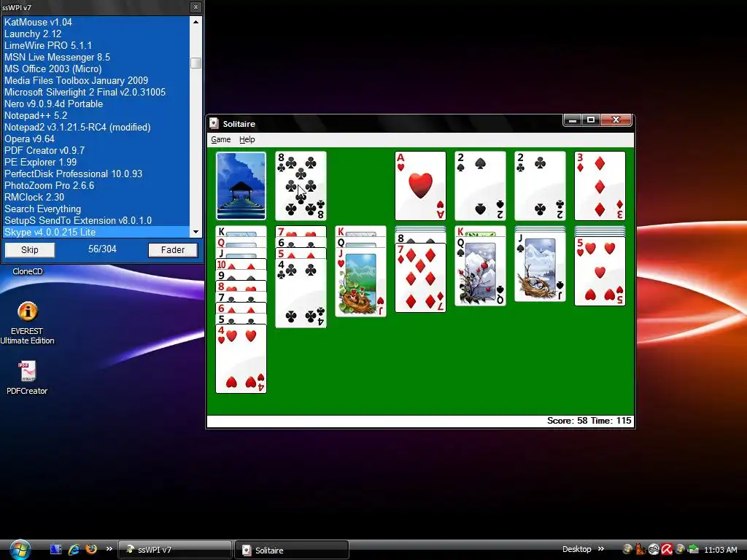Expand the Desktop toolbar chevron
The image size is (747, 560).
(x=601, y=549)
